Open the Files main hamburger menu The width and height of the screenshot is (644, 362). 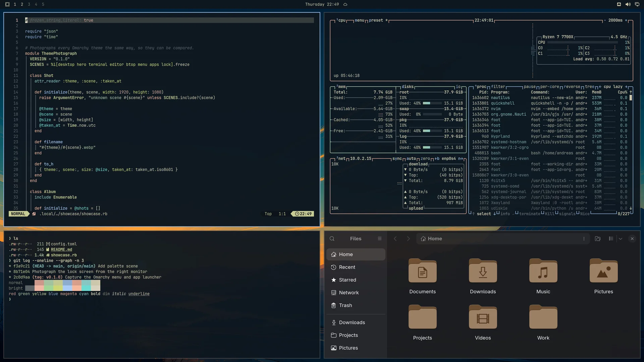380,239
